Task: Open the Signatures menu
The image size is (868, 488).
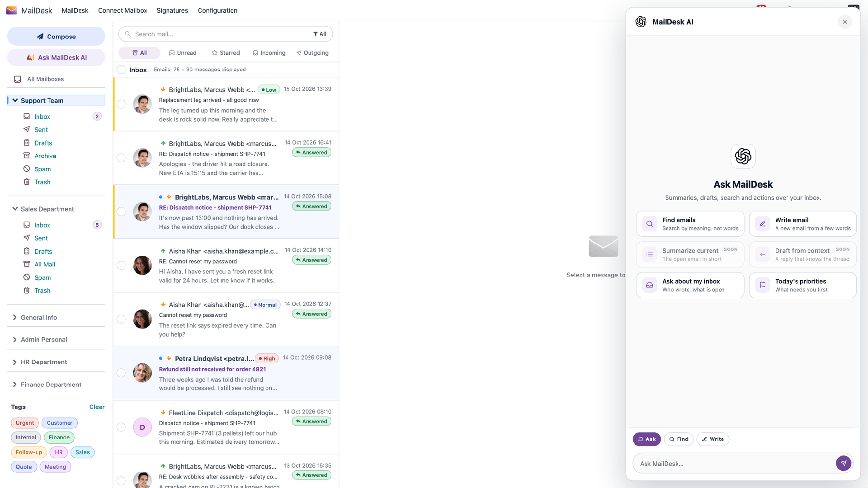Action: pyautogui.click(x=172, y=10)
